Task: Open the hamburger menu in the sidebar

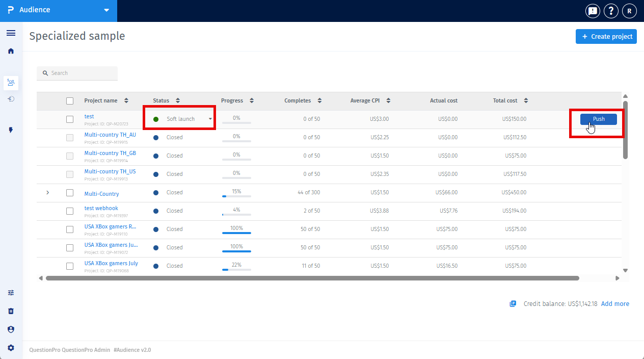Action: [x=11, y=33]
